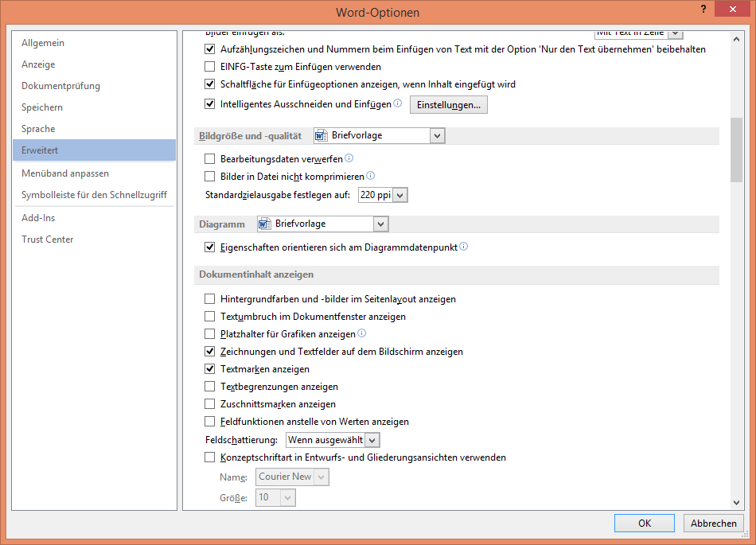Screen dimensions: 756x545
Task: Open the Menüband anpassen category
Action: click(x=65, y=173)
